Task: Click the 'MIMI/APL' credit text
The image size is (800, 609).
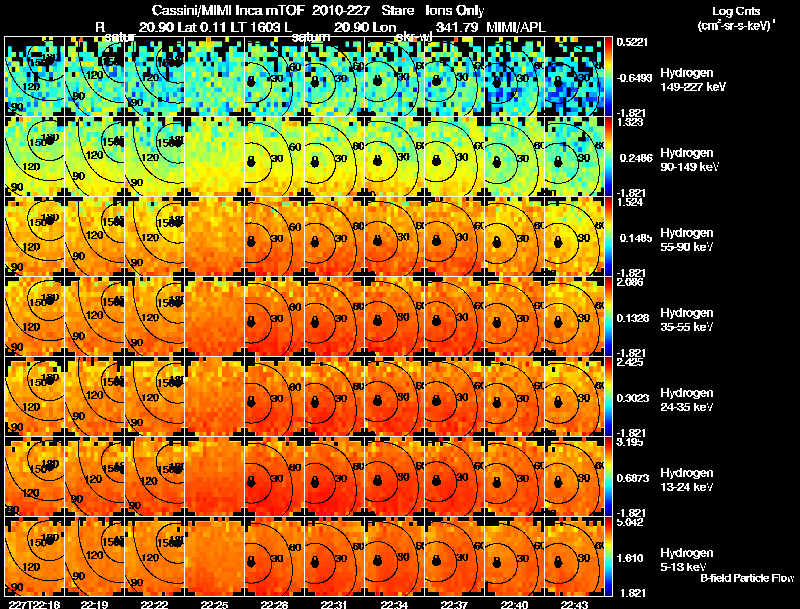Action: point(516,27)
